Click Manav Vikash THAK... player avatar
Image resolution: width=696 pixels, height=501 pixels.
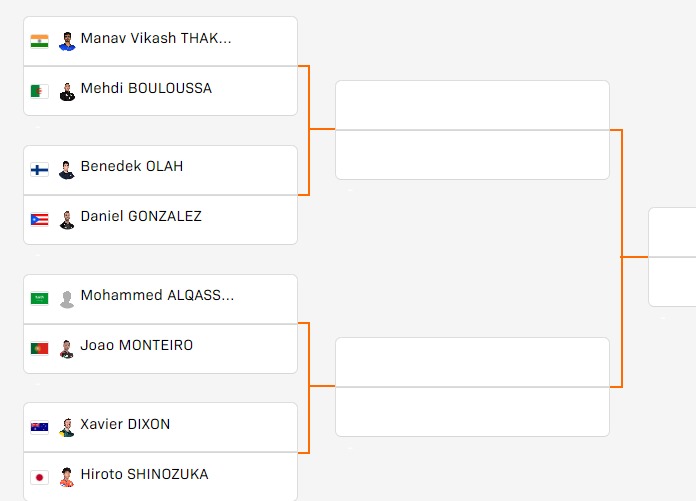(67, 41)
